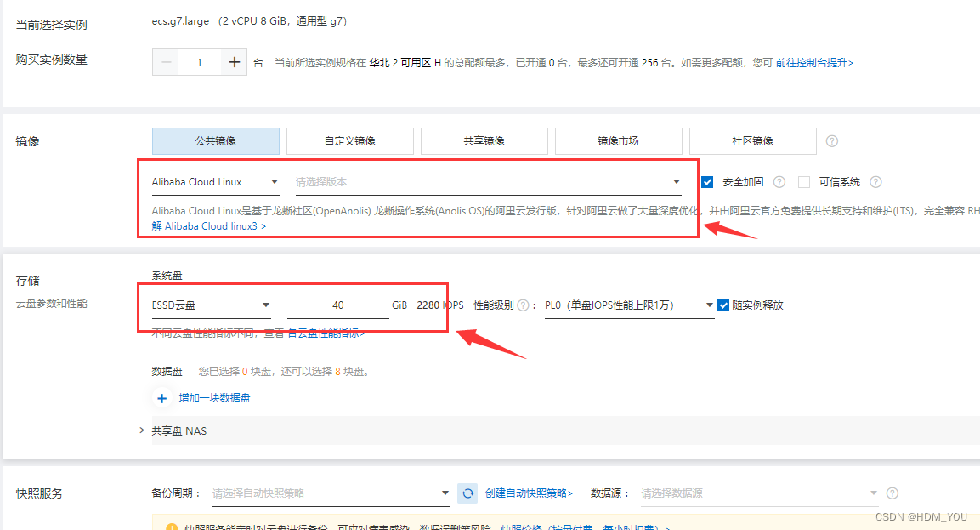Click the help icon next to 社区镜像 tab
Screen dimensions: 980x530
[x=831, y=140]
